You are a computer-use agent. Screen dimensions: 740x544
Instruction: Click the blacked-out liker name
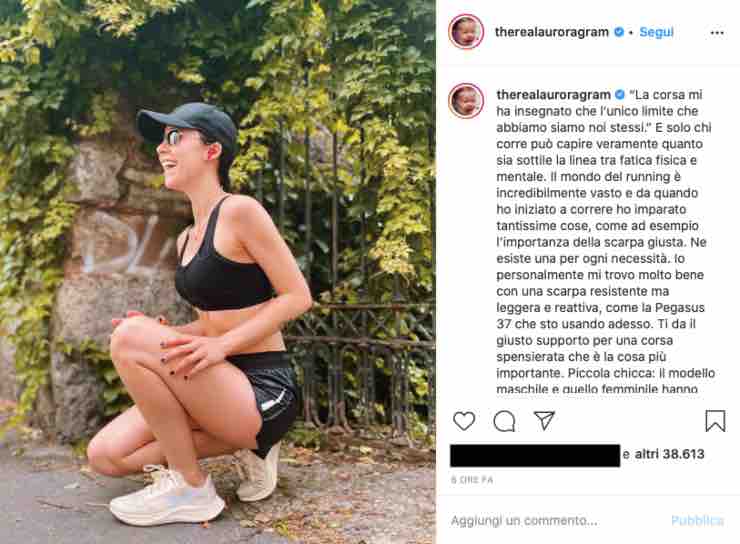535,455
